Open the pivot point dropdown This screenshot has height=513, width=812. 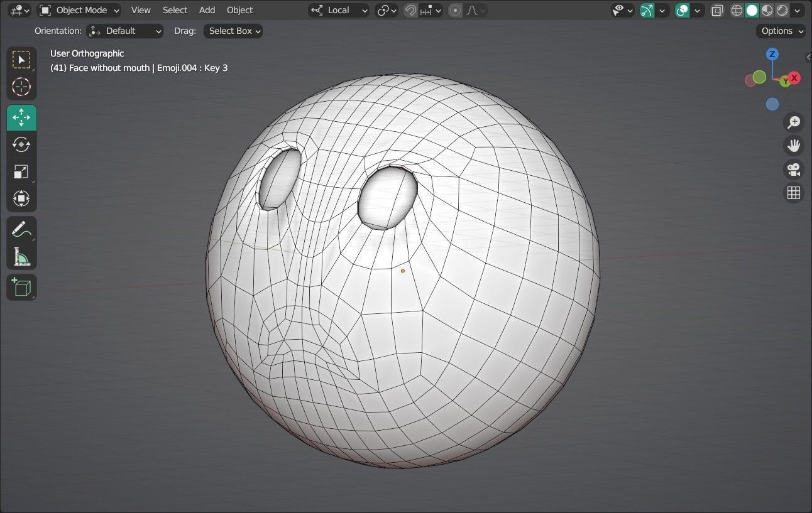[387, 10]
